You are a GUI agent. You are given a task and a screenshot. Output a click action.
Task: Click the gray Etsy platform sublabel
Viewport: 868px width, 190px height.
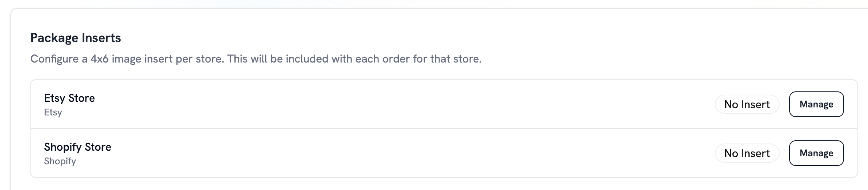pos(53,112)
